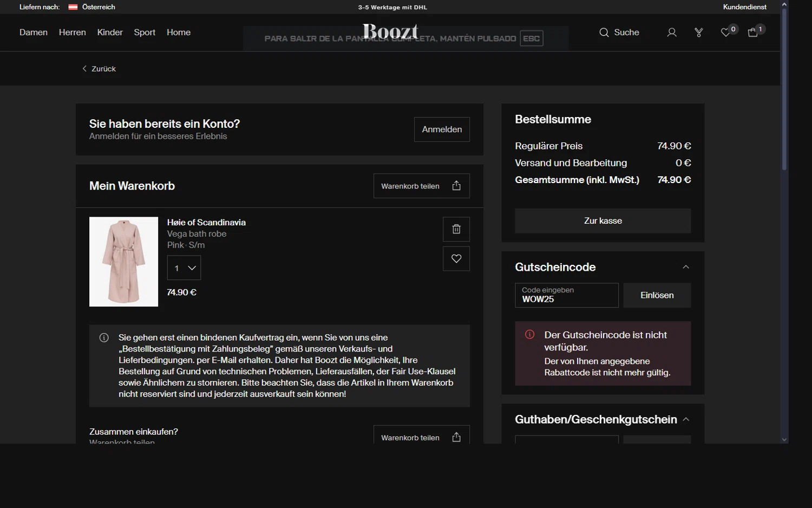812x508 pixels.
Task: Collapse the Gutscheincode section
Action: tap(686, 267)
